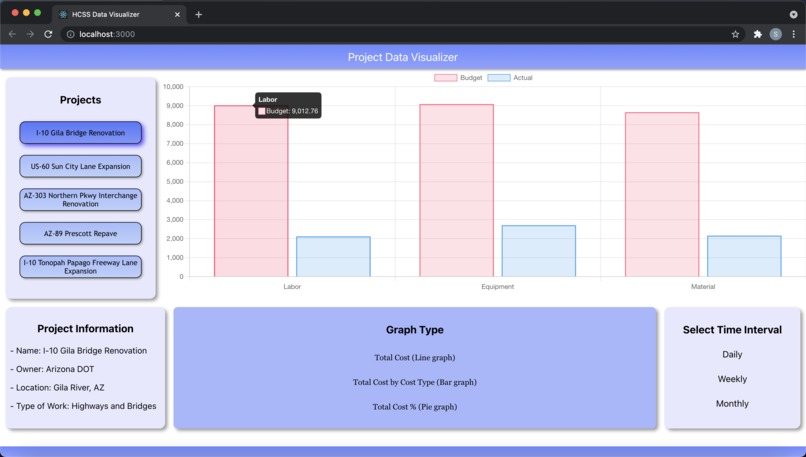Click the browser forward arrow
This screenshot has height=457, width=806.
tap(30, 34)
